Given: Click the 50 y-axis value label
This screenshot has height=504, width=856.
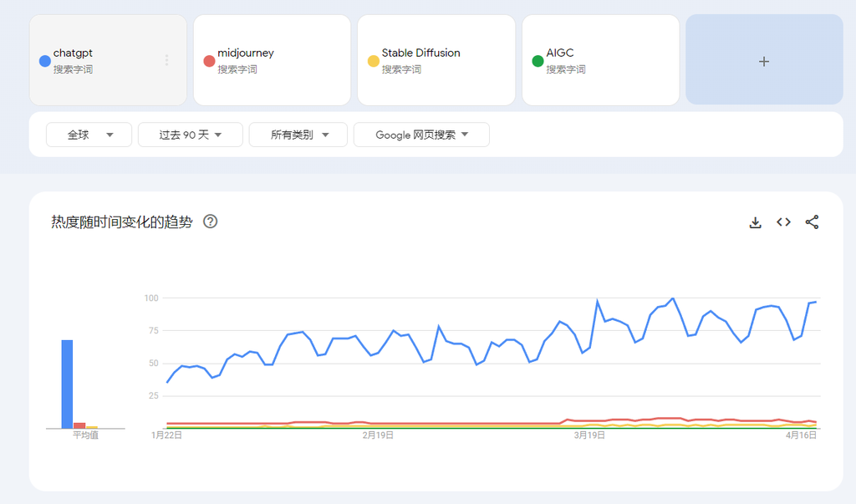Looking at the screenshot, I should click(154, 363).
